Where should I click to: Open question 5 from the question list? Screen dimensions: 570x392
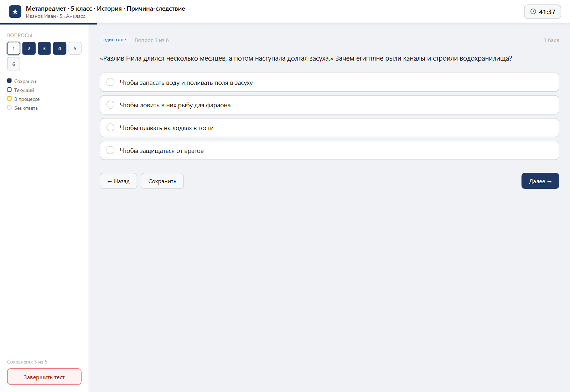coord(75,48)
